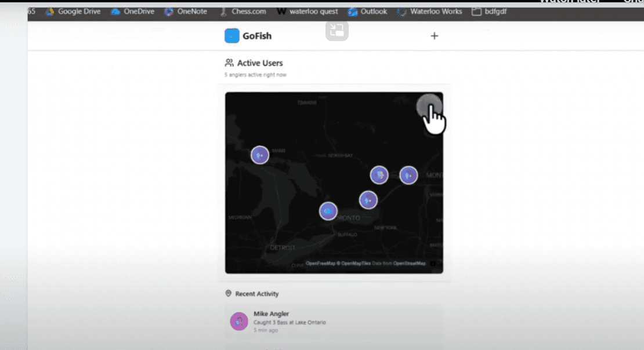Go to the Chess.com bookmark

[243, 11]
